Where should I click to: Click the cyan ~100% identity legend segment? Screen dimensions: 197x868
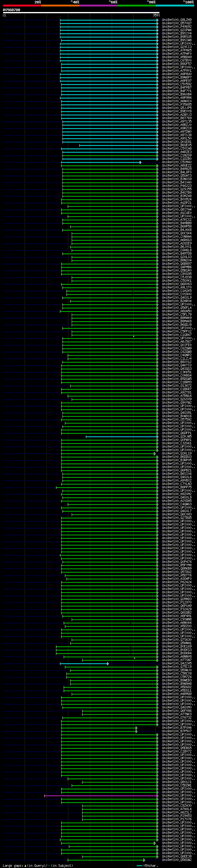[x=175, y=6]
